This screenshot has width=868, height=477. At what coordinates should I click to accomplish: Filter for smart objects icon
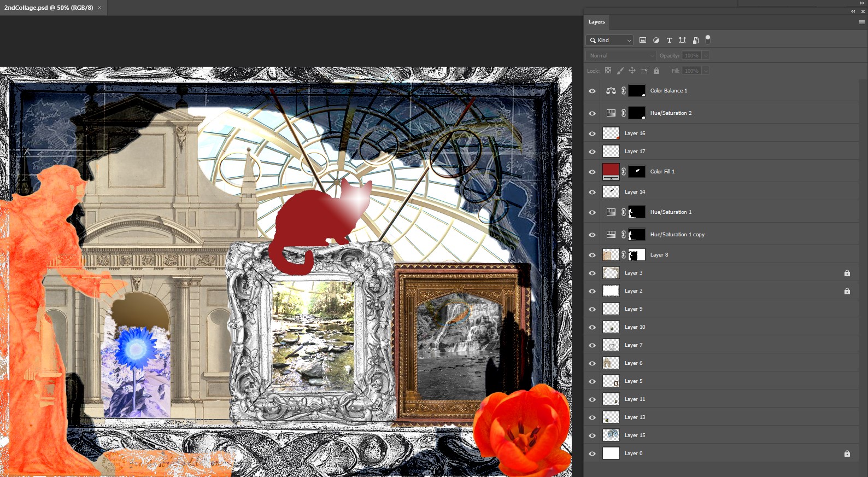[x=695, y=40]
